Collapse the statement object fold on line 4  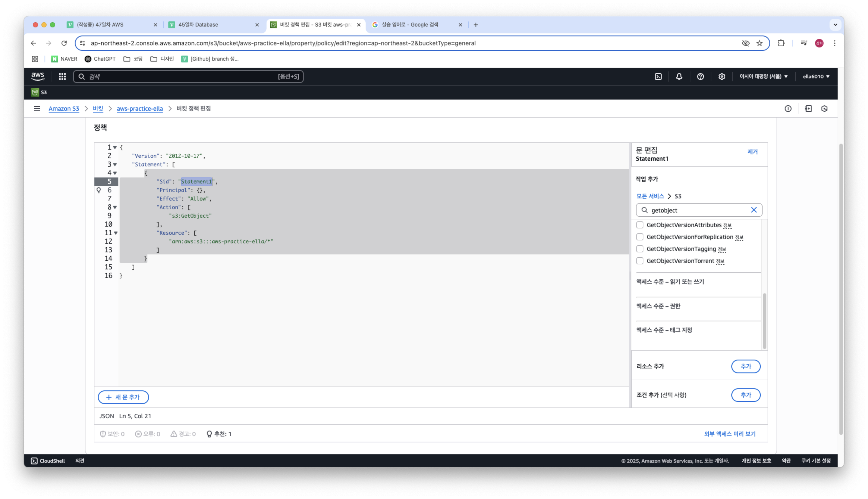(115, 173)
